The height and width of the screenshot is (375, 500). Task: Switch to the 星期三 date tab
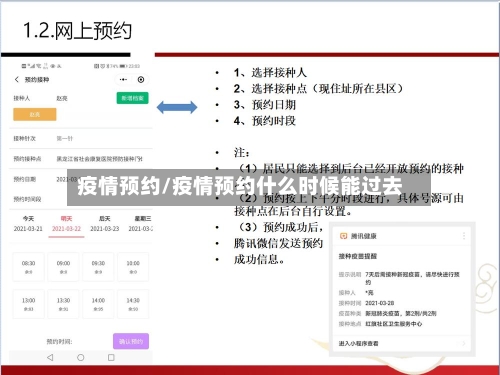click(141, 224)
